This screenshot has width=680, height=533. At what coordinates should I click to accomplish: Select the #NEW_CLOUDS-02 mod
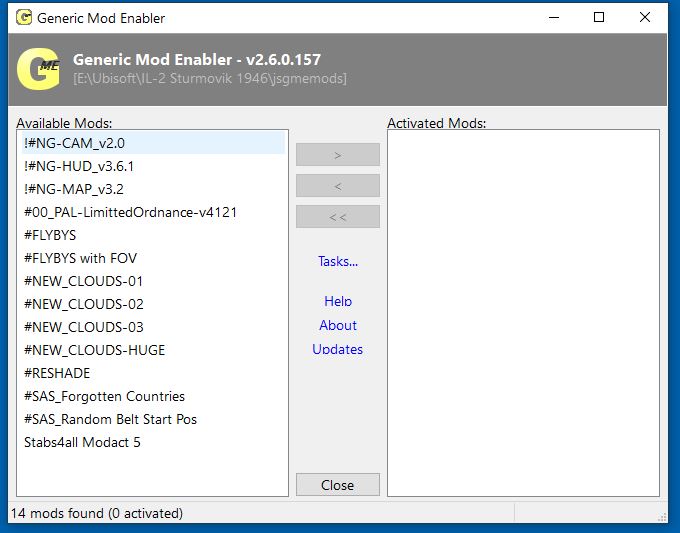coord(153,304)
